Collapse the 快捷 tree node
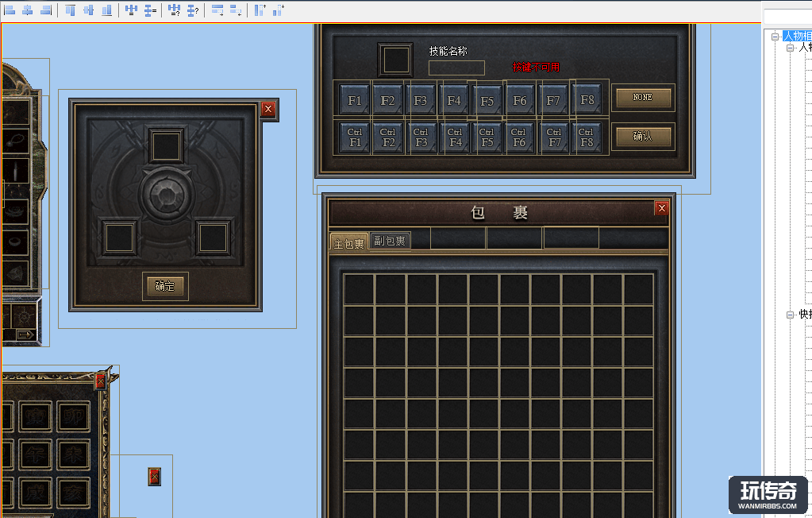 [x=791, y=315]
